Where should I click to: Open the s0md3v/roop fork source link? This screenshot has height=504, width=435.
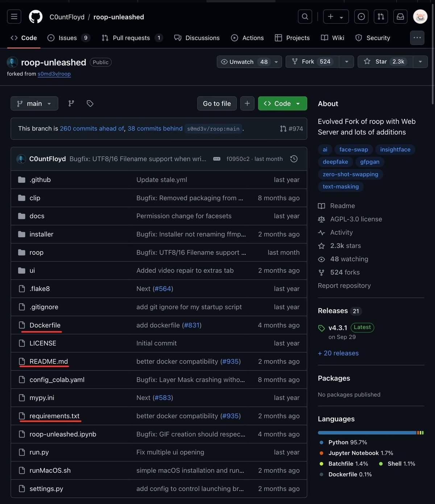(x=54, y=74)
